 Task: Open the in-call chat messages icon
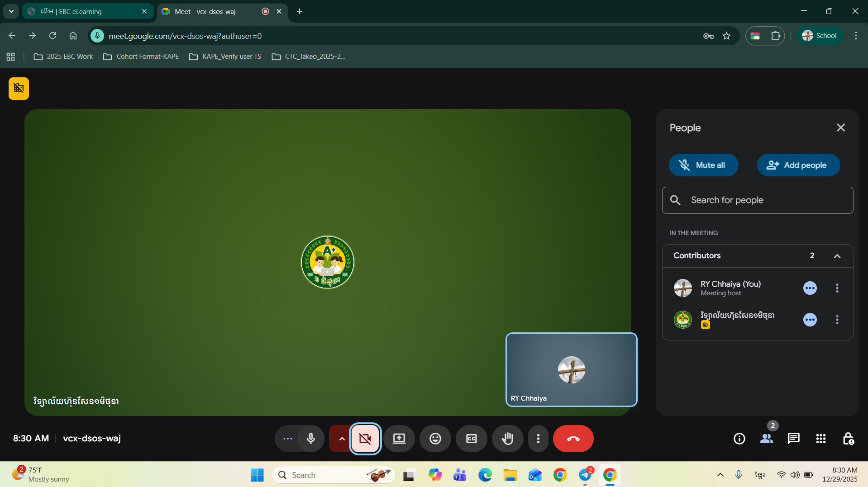point(793,438)
